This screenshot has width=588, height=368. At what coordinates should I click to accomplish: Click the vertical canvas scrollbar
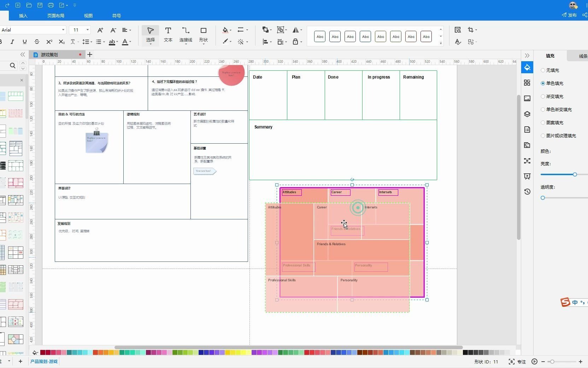click(518, 167)
